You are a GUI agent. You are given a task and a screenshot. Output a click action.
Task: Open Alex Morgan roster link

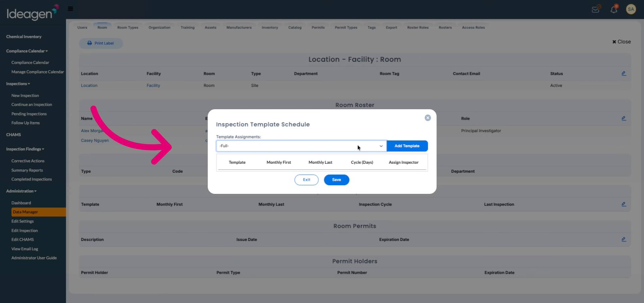tap(92, 131)
